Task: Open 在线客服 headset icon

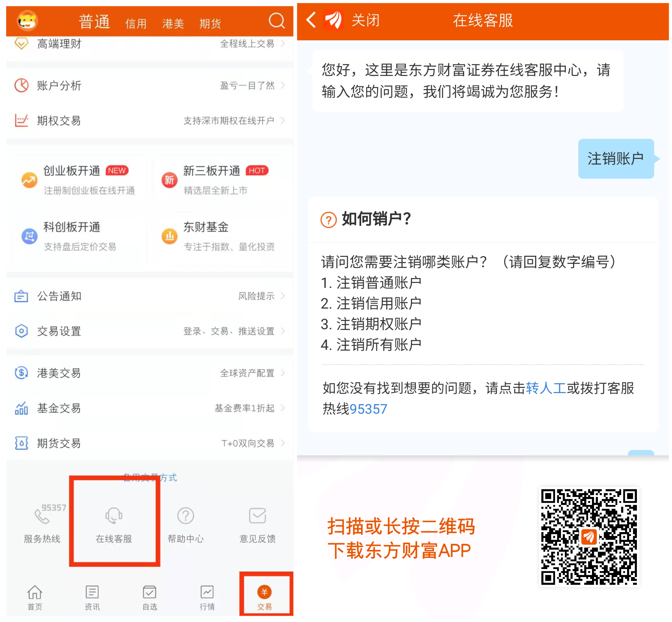Action: (114, 515)
